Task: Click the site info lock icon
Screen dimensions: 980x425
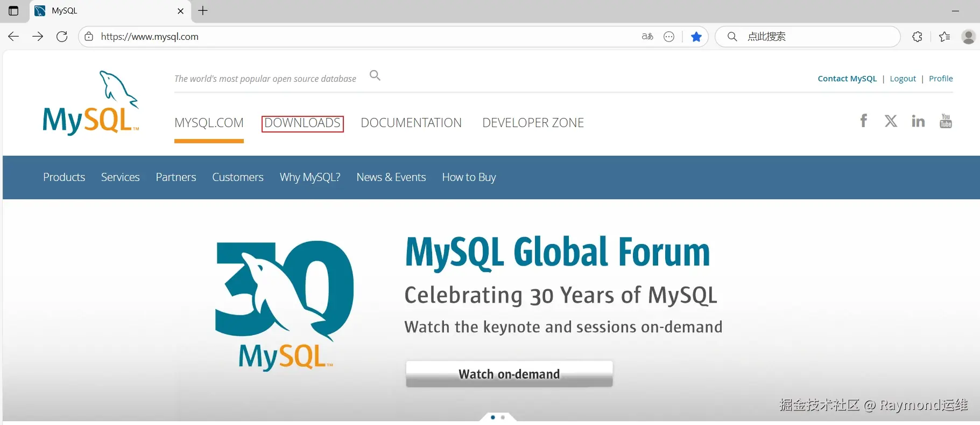Action: pos(89,37)
